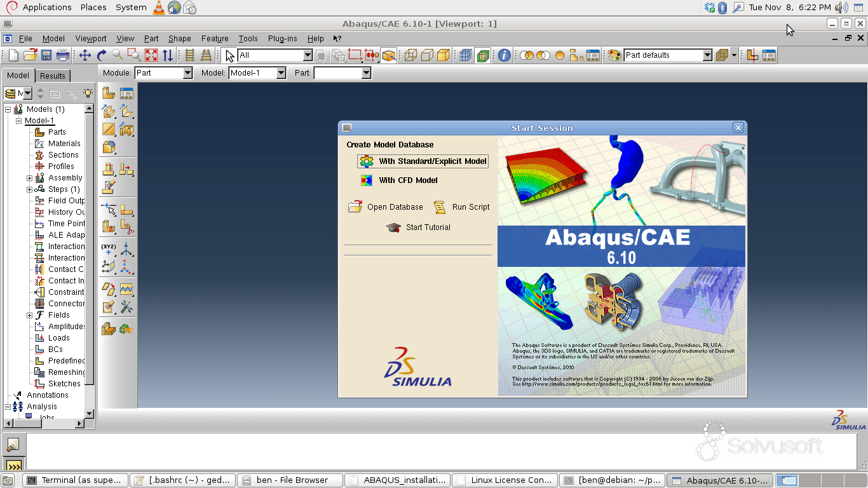Open the Shape menu
868x488 pixels.
coord(180,39)
